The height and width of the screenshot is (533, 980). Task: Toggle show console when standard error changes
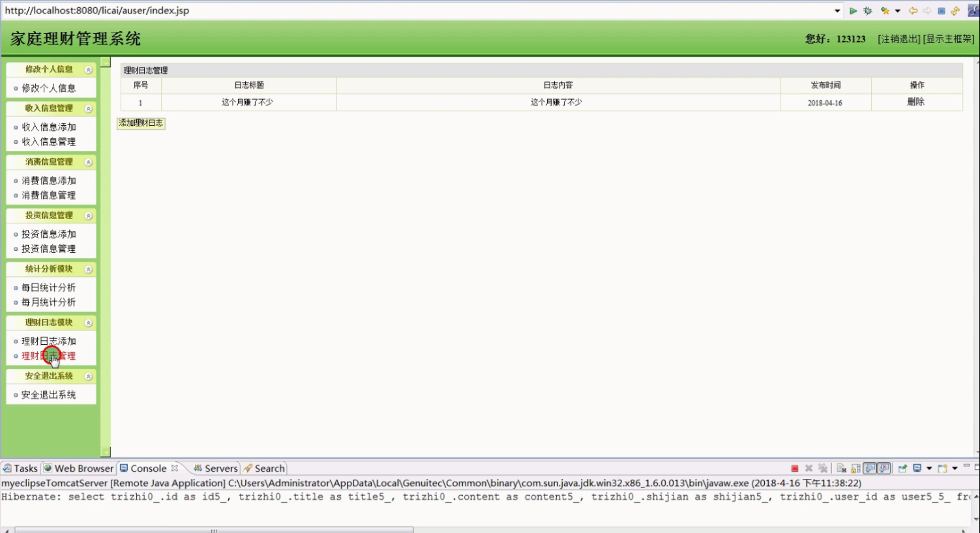tap(884, 468)
